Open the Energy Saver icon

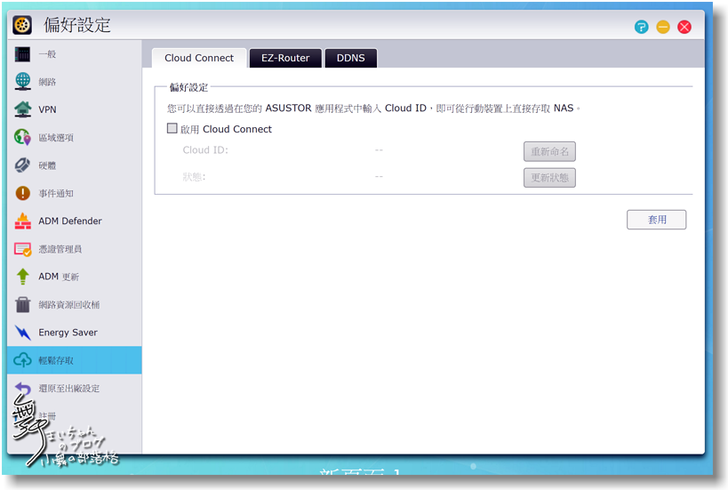22,333
